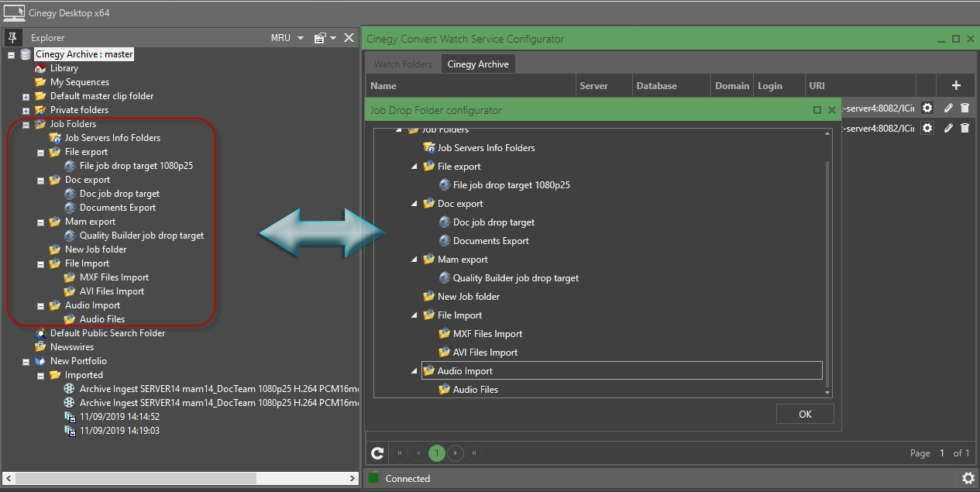Switch to Watch Folders tab
980x492 pixels.
pos(403,64)
